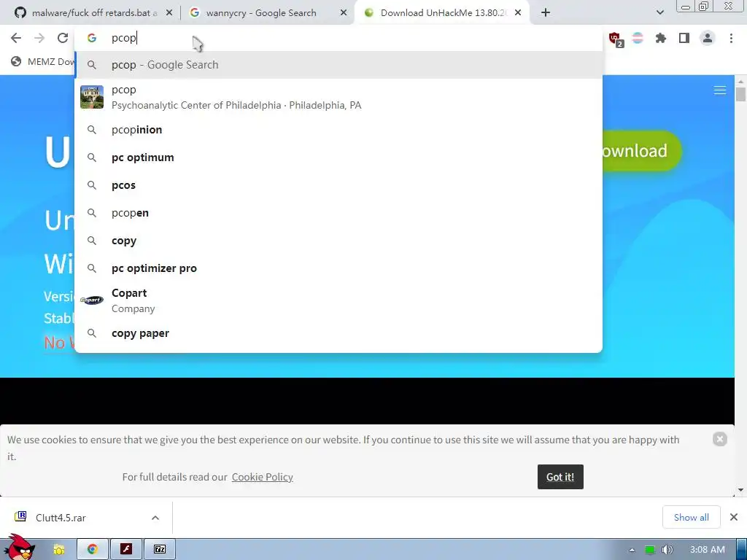Close the GitHub malware tab
This screenshot has height=560, width=747.
click(x=169, y=13)
